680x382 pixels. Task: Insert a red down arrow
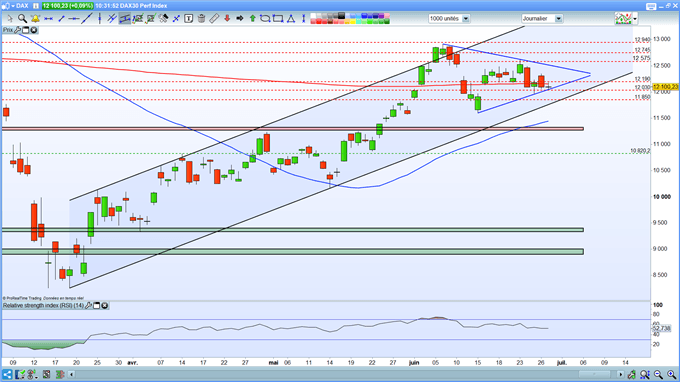tap(227, 19)
